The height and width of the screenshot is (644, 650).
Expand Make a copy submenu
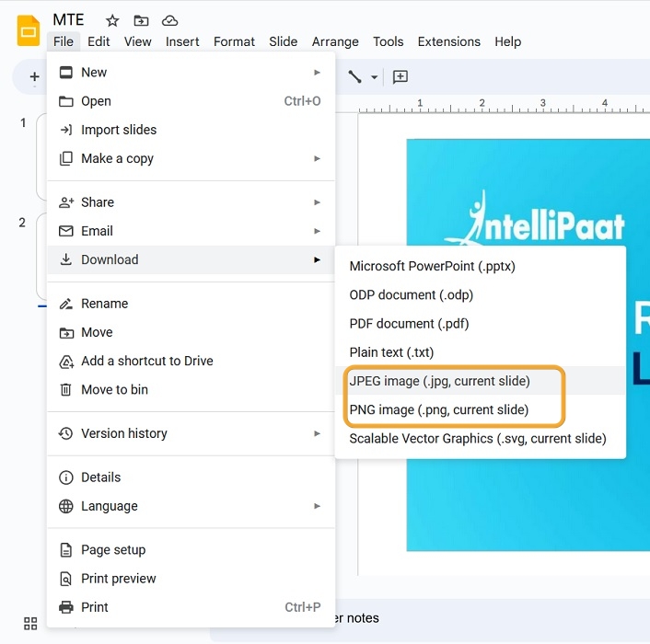(191, 158)
